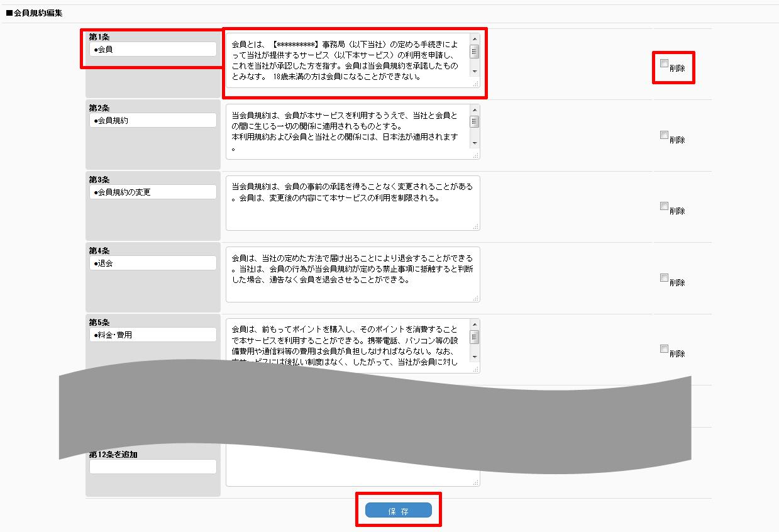
Task: Click into the 第3条 body text area
Action: (352, 203)
